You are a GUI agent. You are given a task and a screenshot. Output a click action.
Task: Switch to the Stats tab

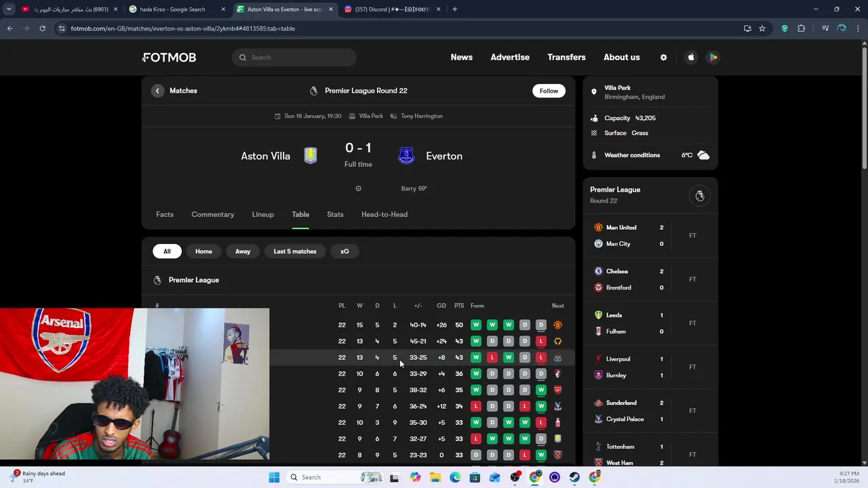coord(335,215)
